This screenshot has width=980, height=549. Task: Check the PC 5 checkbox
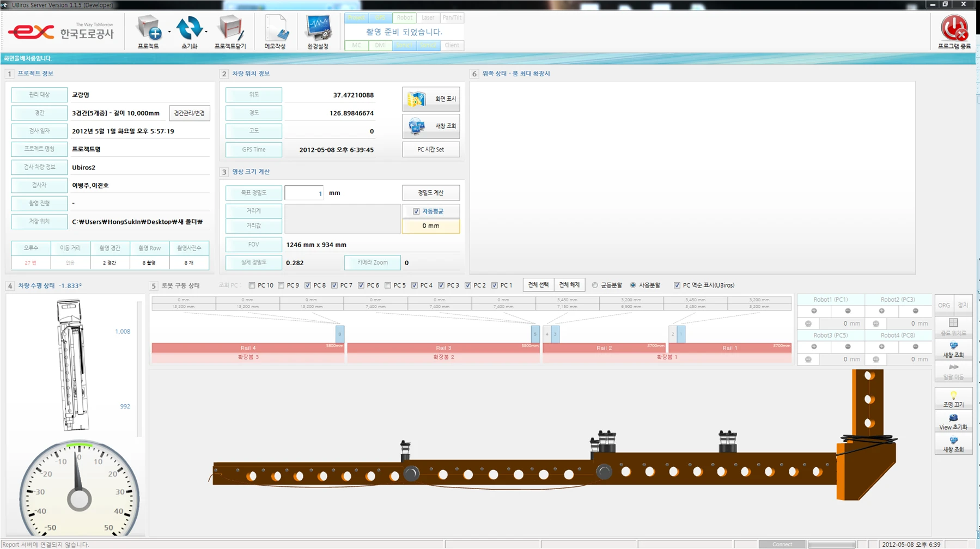tap(388, 285)
